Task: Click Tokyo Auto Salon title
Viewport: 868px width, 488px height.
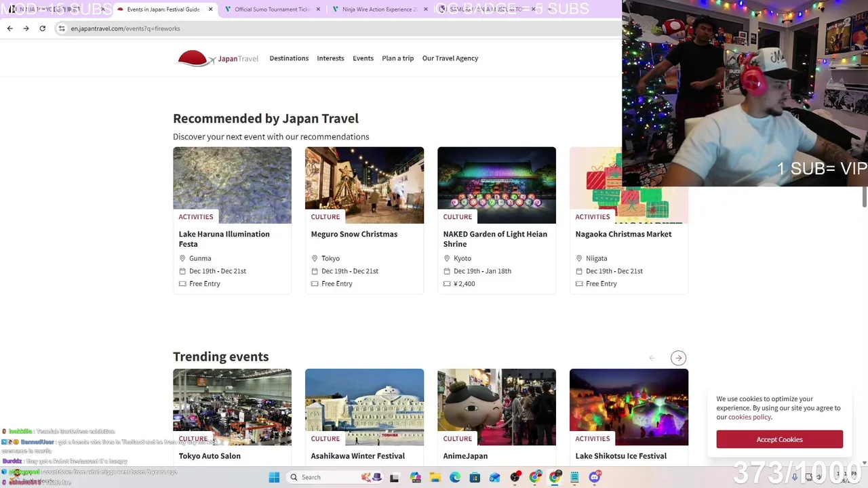Action: coord(210,456)
